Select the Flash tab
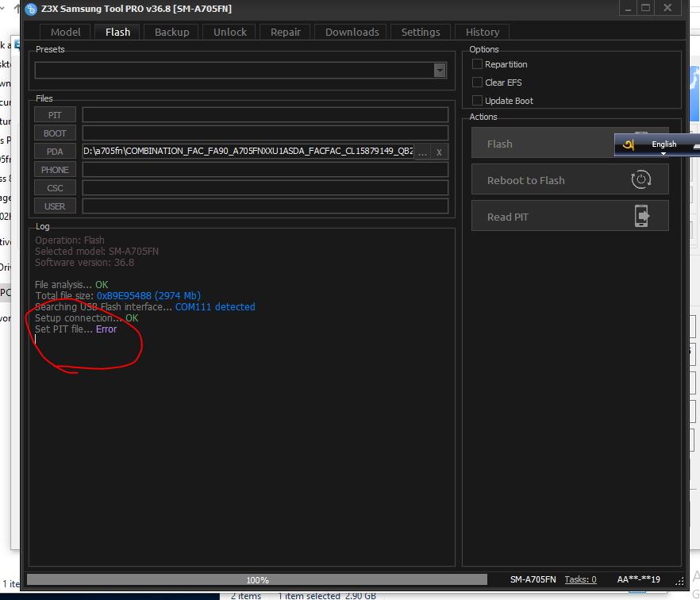 [x=117, y=32]
